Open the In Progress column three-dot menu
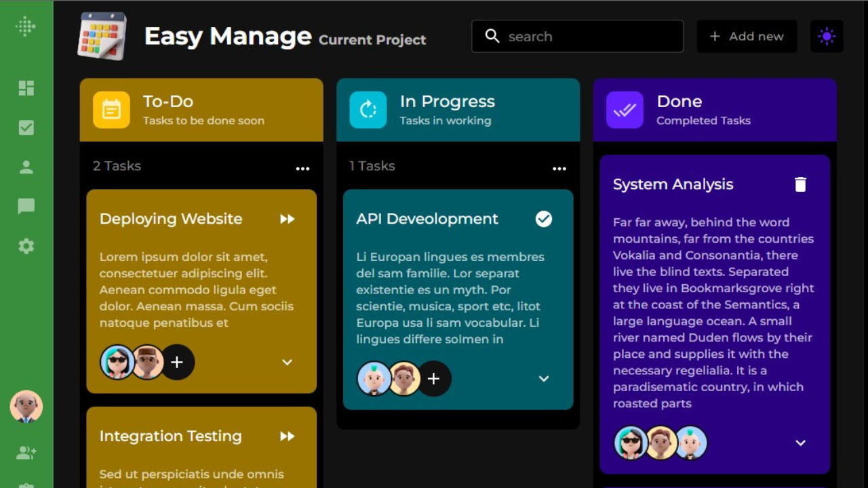 tap(559, 169)
